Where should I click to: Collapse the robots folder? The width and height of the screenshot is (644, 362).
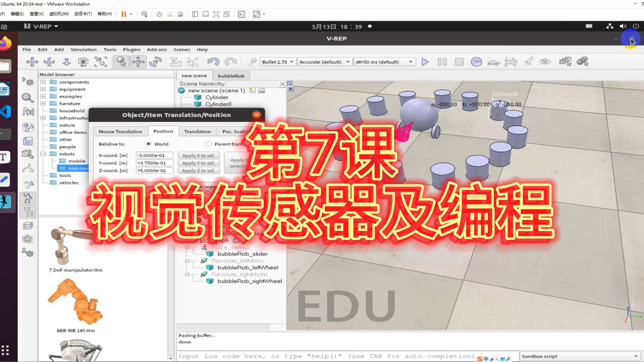[x=43, y=154]
